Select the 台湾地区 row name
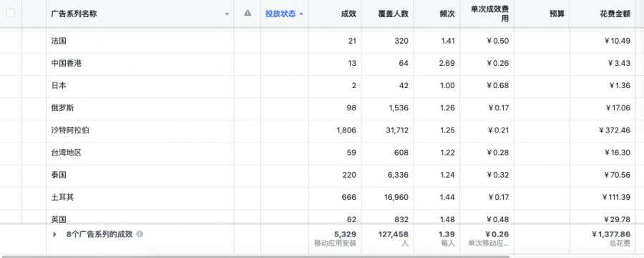Screen dimensions: 644x258 click(x=66, y=153)
